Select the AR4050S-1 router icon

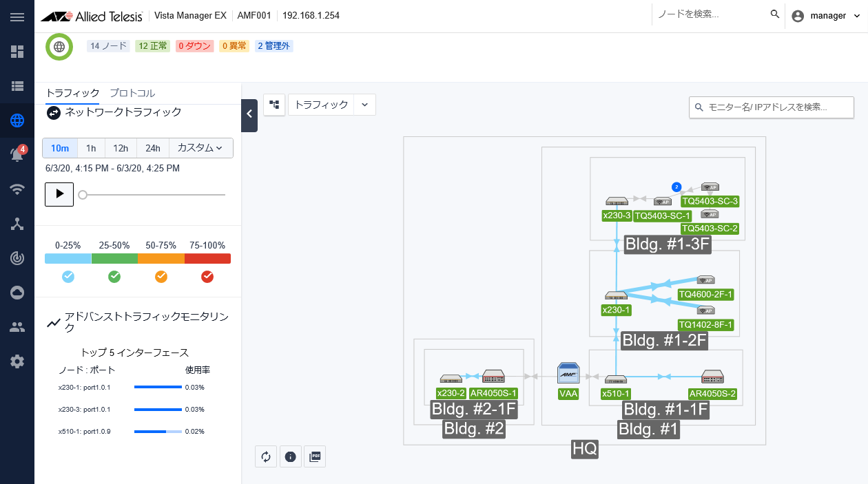pyautogui.click(x=493, y=377)
